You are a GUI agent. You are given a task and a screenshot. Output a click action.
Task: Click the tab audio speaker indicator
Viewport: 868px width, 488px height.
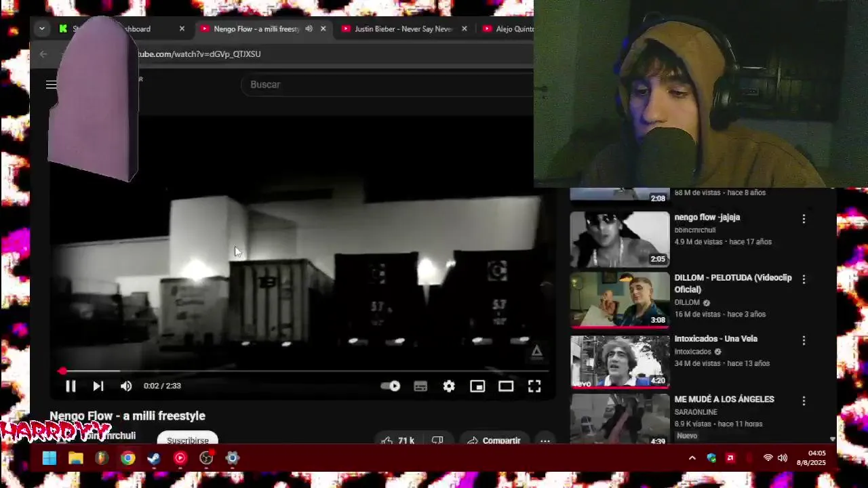click(x=309, y=29)
